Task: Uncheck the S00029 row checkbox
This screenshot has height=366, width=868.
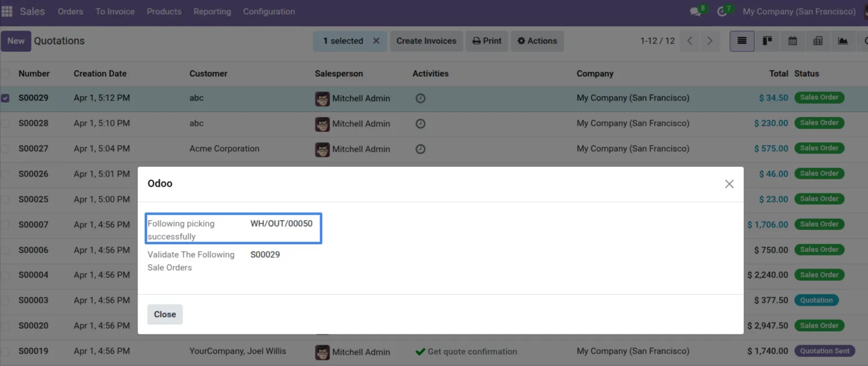Action: pos(5,98)
